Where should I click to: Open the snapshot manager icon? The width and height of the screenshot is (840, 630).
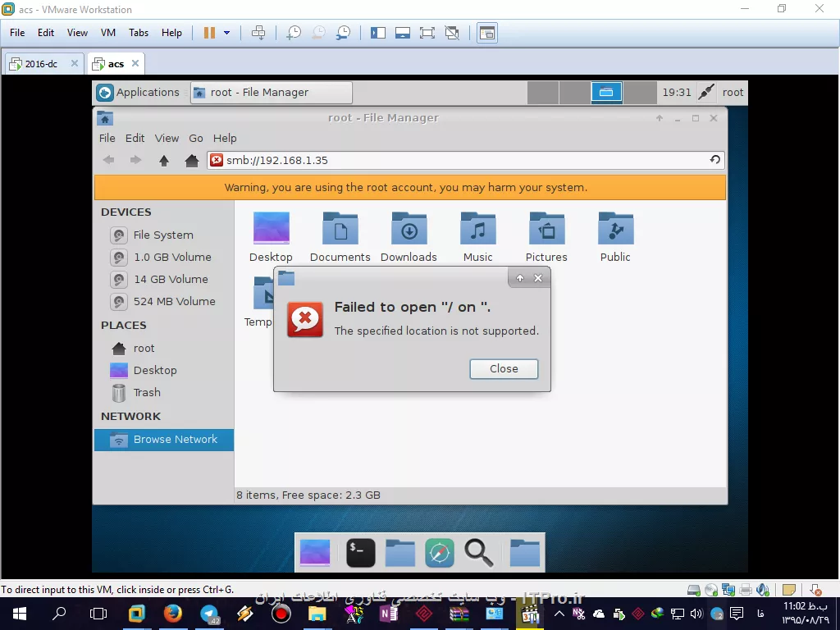click(x=344, y=33)
